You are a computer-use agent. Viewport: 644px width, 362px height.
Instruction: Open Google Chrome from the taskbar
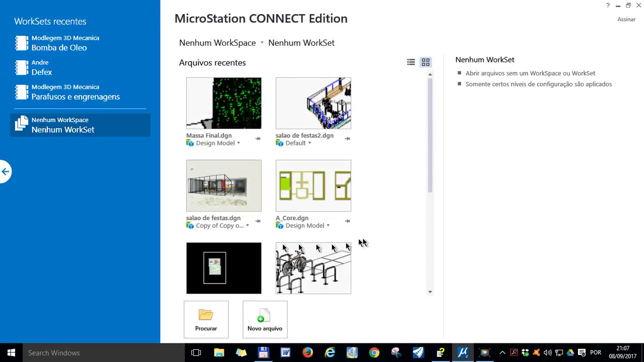pyautogui.click(x=374, y=353)
